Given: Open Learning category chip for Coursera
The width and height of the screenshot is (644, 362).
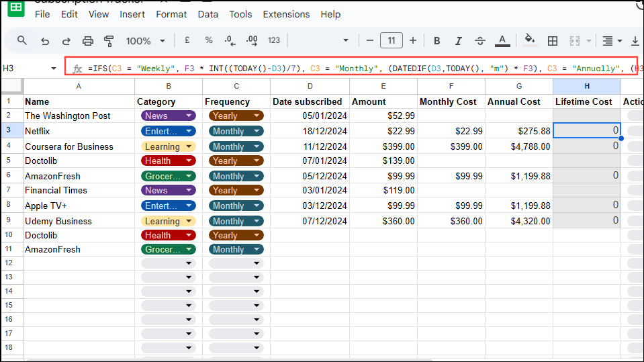Looking at the screenshot, I should [169, 146].
